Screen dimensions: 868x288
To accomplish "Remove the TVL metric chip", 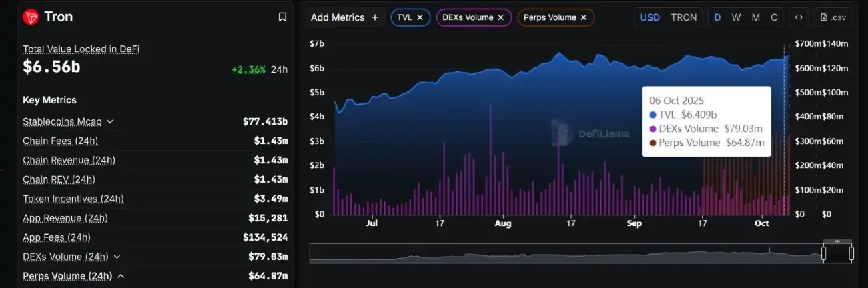I will tap(420, 17).
